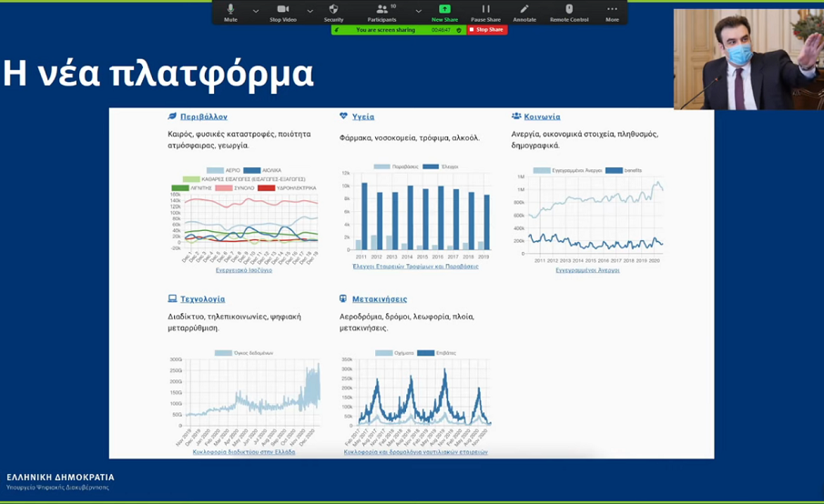Toggle the ΑΙΟΛΙΚΑ legend series
This screenshot has width=824, height=504.
252,171
